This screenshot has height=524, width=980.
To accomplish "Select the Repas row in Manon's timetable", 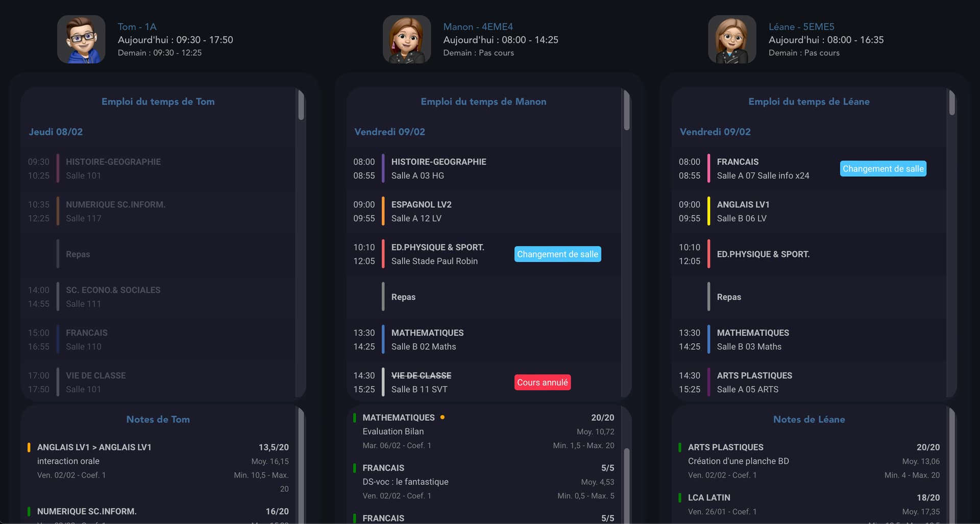I will 483,297.
